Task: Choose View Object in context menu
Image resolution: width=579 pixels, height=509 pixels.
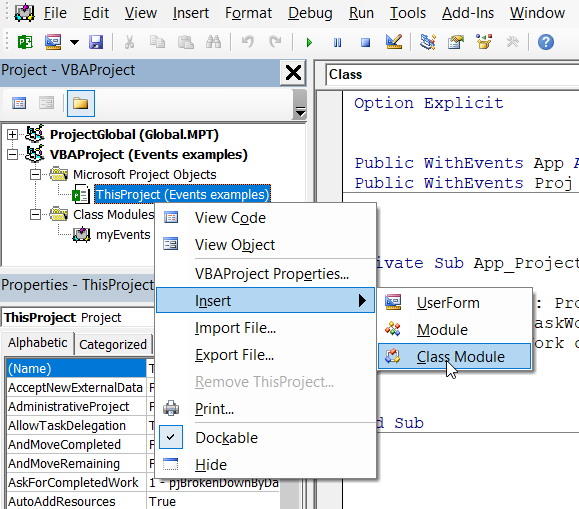Action: pos(266,245)
